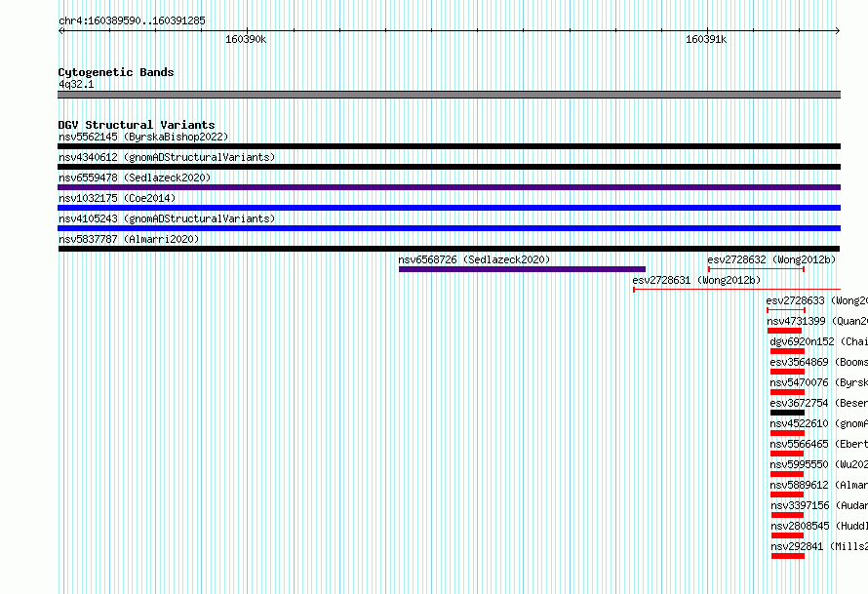Open variant nsv5837787 (Almarri2020) label

(x=129, y=239)
